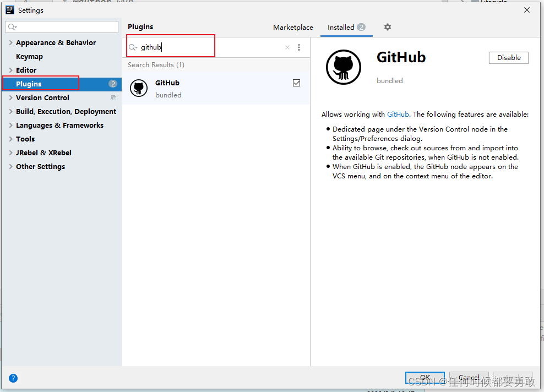Focus the settings search field

62,27
